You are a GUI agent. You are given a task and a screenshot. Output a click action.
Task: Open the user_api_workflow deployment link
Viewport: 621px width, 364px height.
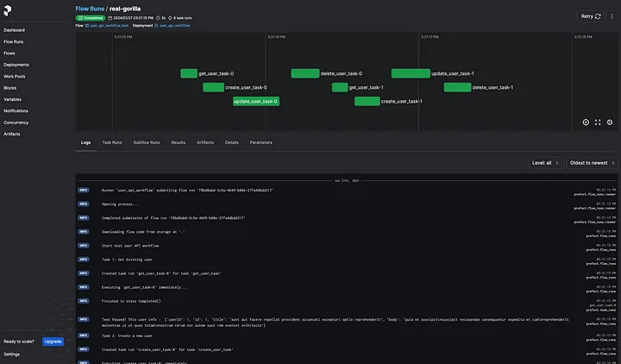(174, 26)
